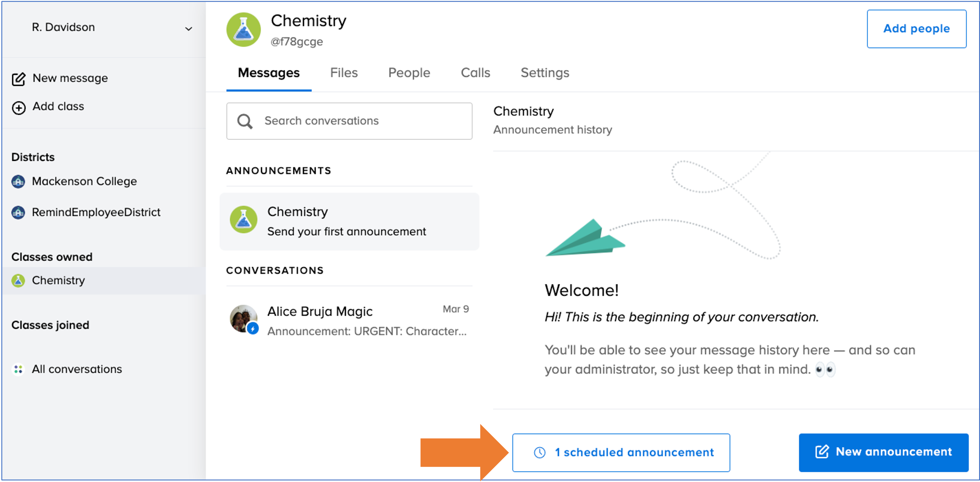Click the magnifier icon in search box
The image size is (980, 482).
click(x=245, y=121)
